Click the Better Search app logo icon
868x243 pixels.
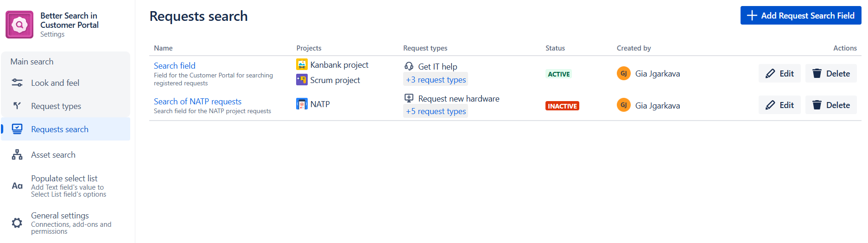pos(19,25)
